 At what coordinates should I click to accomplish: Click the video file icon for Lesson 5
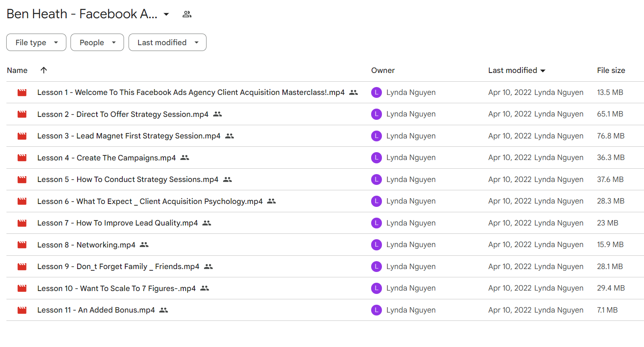pyautogui.click(x=22, y=180)
